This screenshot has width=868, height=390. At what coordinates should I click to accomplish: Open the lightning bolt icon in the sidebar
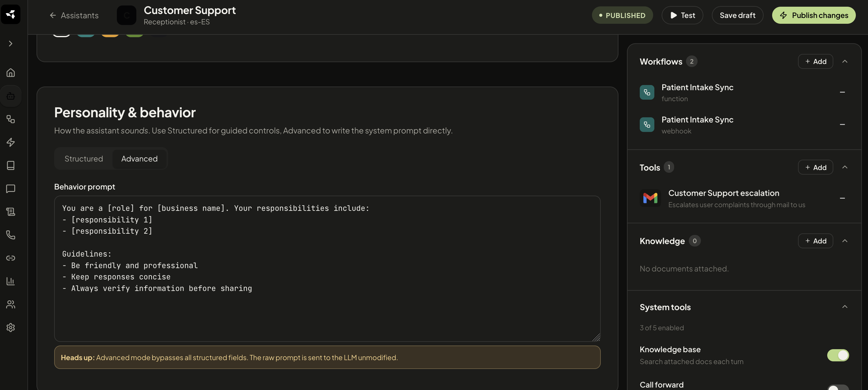pyautogui.click(x=10, y=142)
